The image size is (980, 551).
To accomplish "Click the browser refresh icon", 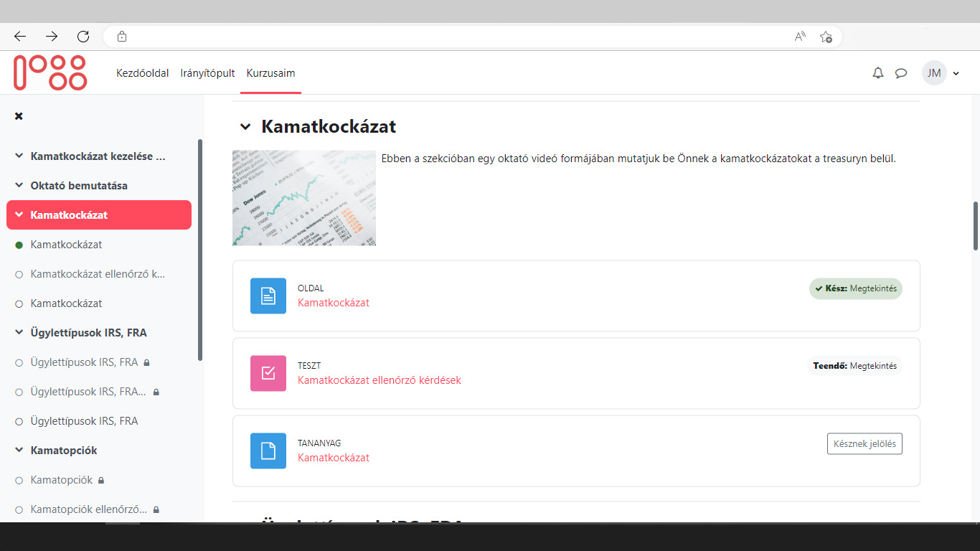I will tap(83, 36).
